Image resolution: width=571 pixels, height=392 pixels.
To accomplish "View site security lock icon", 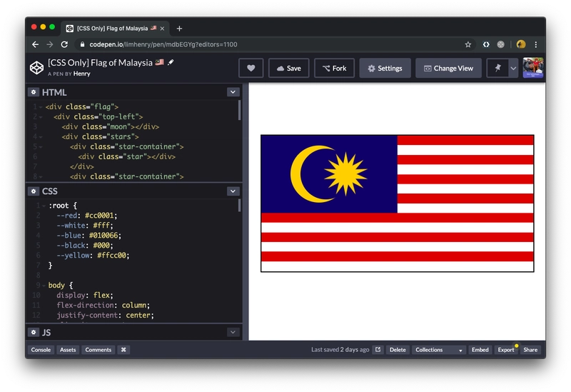I will pos(82,44).
